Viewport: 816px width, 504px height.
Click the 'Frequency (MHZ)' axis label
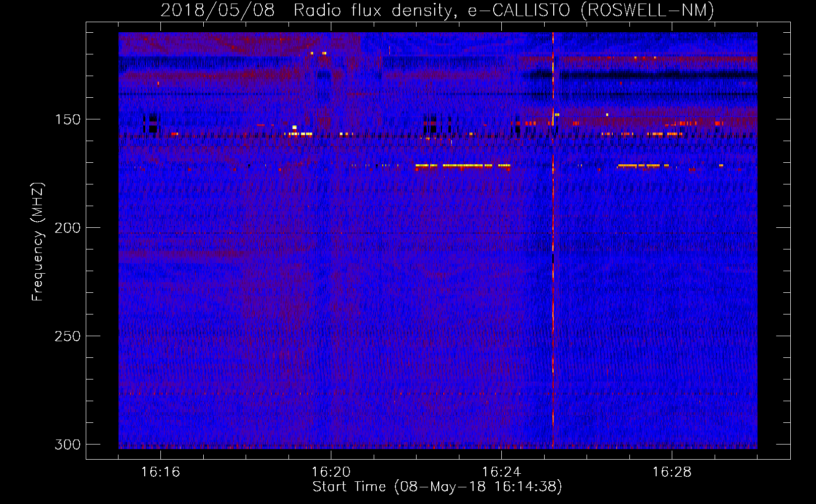point(38,241)
